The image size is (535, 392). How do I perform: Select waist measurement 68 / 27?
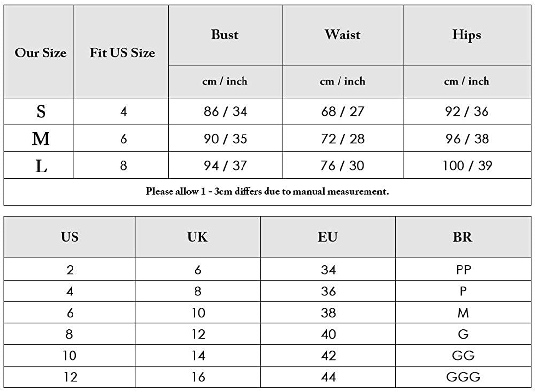[342, 112]
